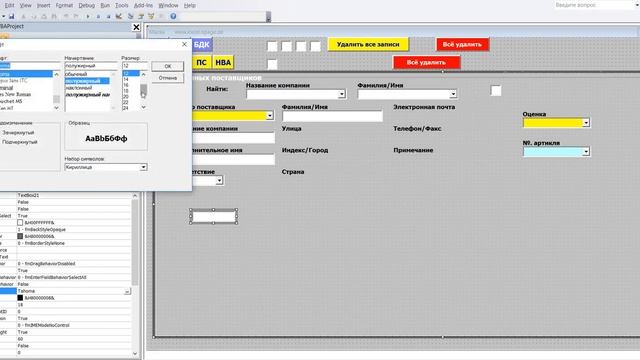Open yellow 'поставщика' combo box arrow
640x360 pixels.
(270, 116)
